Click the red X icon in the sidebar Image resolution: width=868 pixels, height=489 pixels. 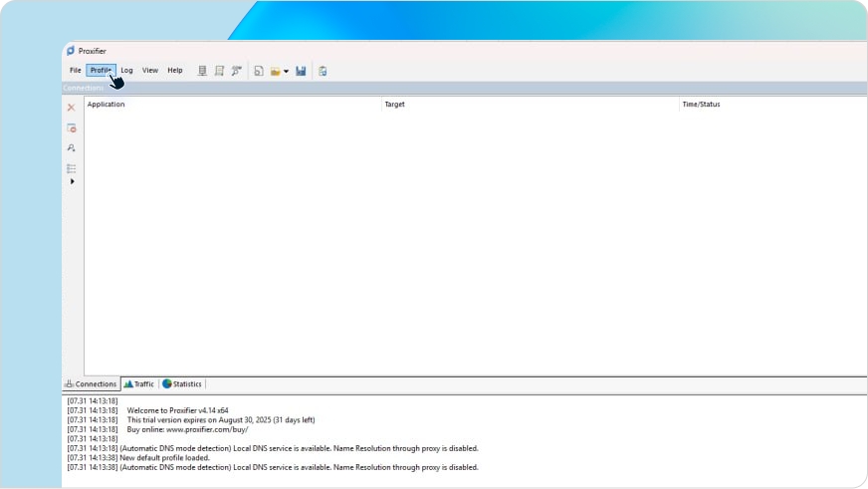71,108
